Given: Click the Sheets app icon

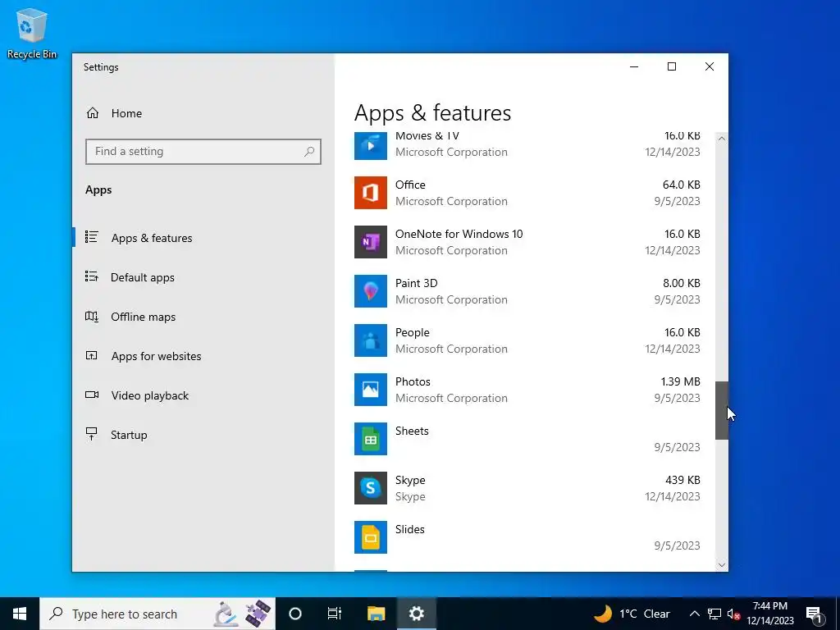Looking at the screenshot, I should [370, 440].
